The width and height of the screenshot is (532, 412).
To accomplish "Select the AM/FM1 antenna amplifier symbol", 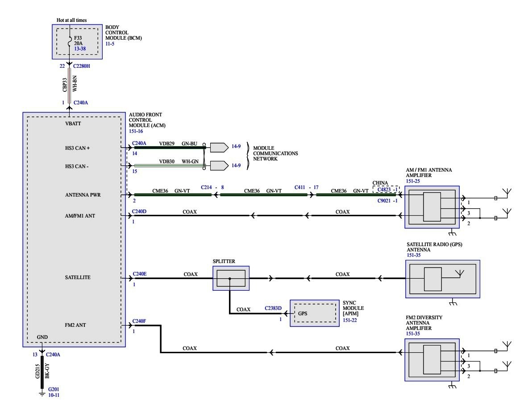I will click(x=432, y=207).
